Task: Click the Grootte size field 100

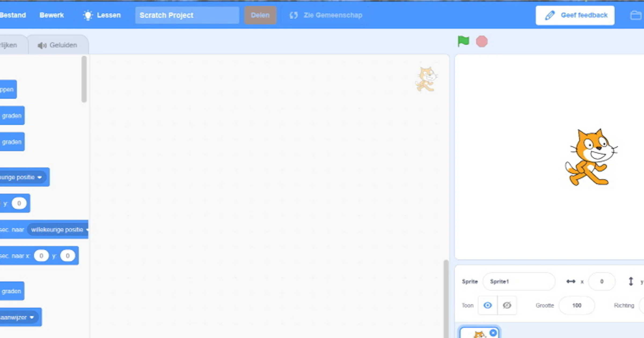Action: tap(577, 305)
